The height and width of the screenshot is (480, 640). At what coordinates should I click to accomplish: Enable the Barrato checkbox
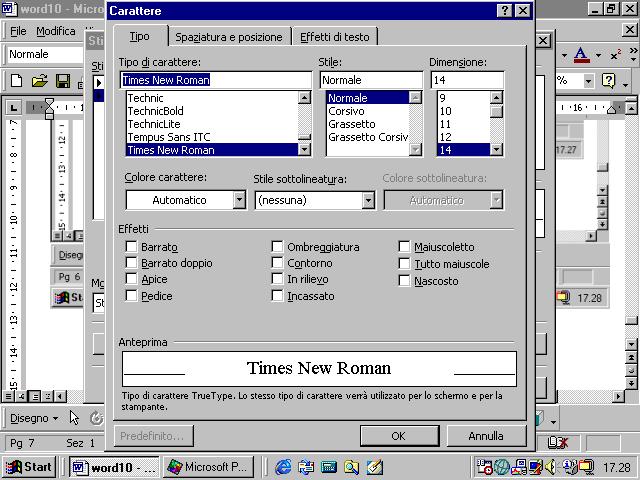tap(131, 246)
